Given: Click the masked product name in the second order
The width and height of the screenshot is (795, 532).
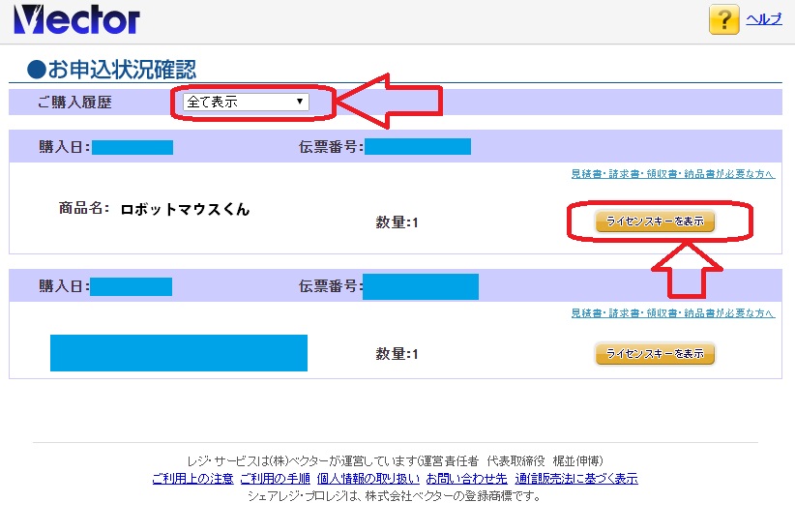Looking at the screenshot, I should tap(178, 353).
